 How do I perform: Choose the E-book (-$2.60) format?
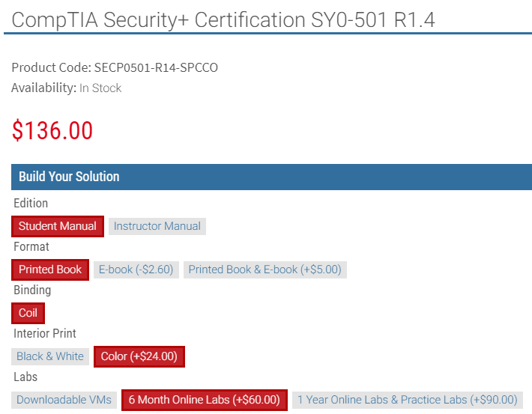(x=136, y=270)
